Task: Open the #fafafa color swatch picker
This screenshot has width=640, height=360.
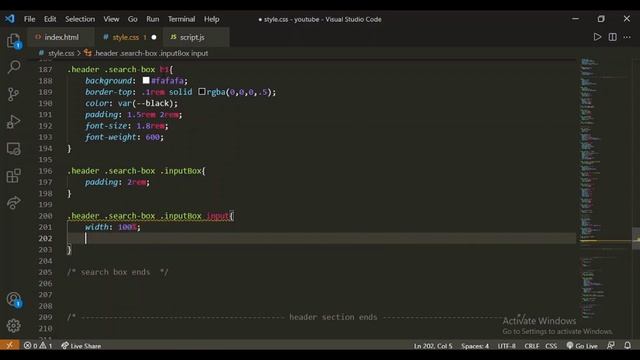Action: click(x=146, y=80)
